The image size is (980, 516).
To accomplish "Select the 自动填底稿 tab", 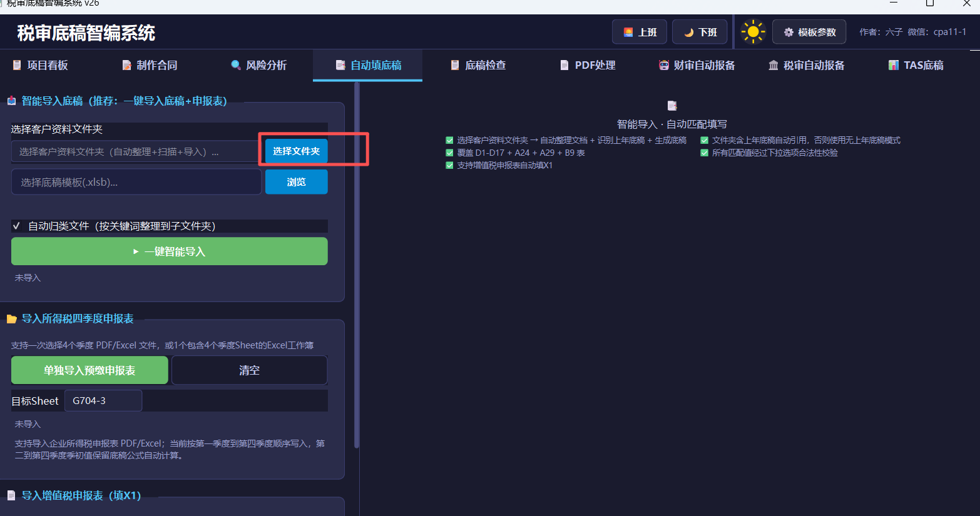I will coord(368,65).
